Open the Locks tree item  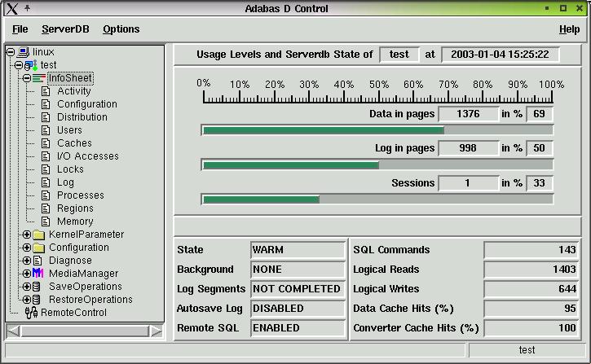pos(70,169)
